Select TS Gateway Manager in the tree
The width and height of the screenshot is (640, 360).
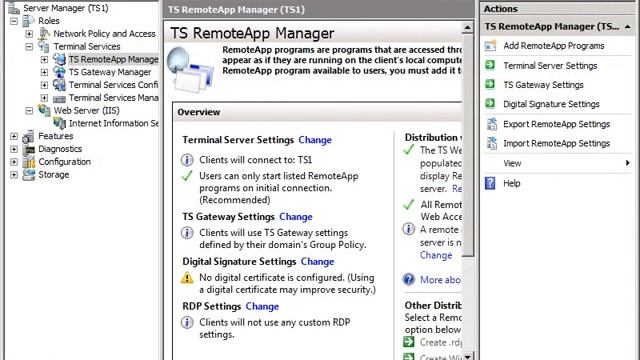point(110,72)
